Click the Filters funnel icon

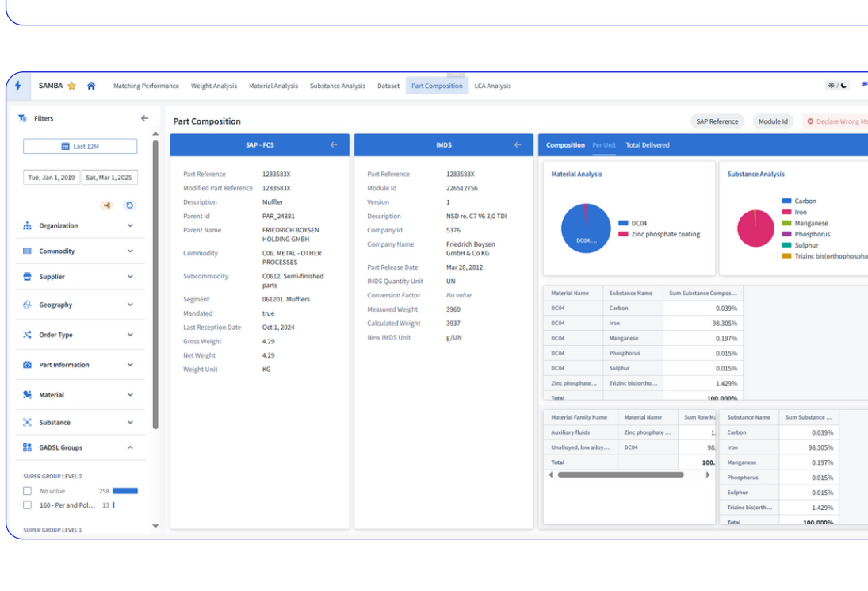21,118
